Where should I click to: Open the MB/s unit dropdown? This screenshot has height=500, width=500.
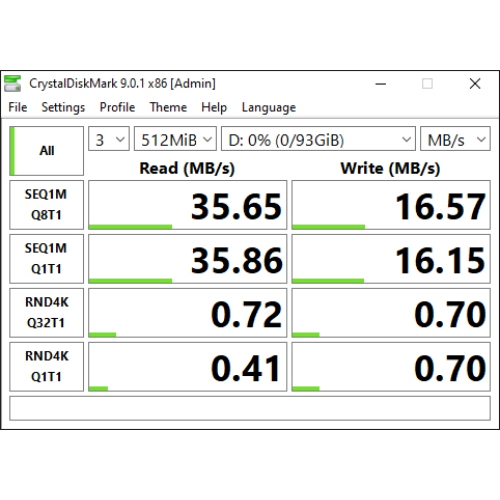pos(455,139)
